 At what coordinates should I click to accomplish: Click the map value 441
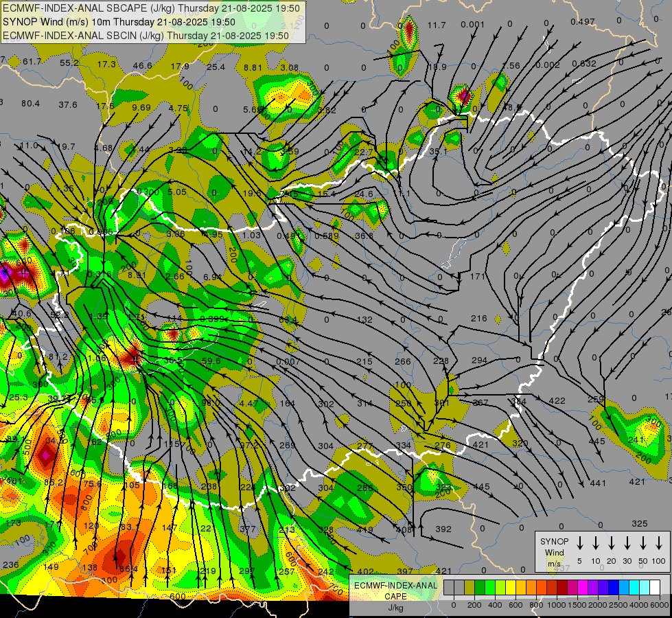[x=598, y=483]
